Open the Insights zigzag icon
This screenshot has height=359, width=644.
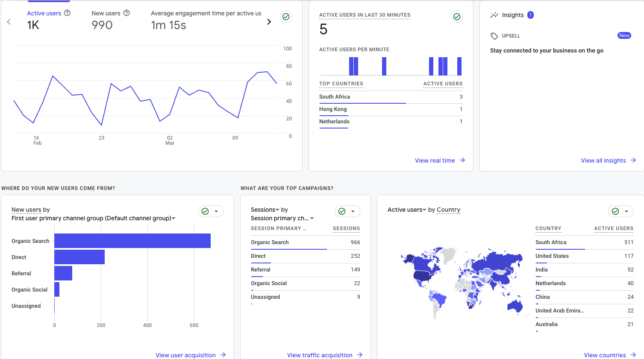pos(494,15)
